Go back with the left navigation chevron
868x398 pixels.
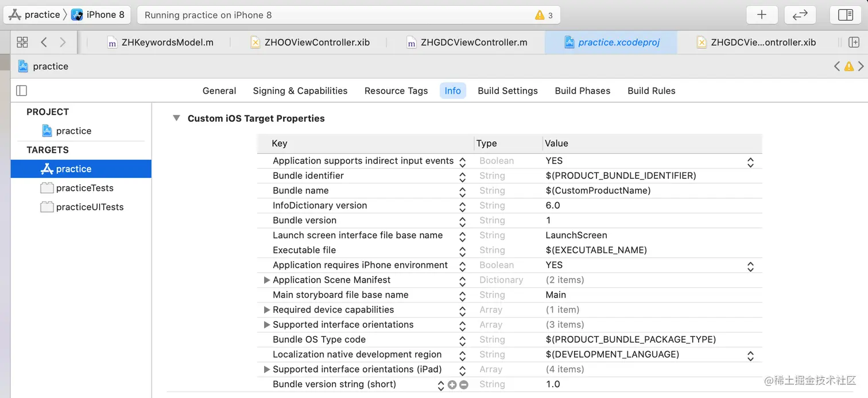click(x=44, y=42)
